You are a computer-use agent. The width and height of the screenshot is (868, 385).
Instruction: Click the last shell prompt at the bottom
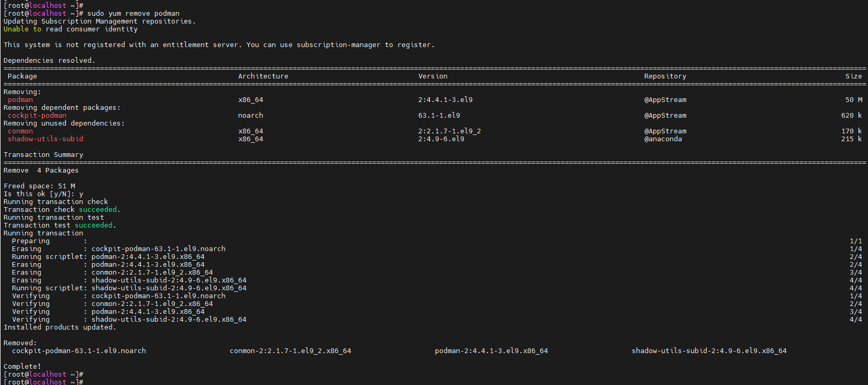(x=43, y=382)
